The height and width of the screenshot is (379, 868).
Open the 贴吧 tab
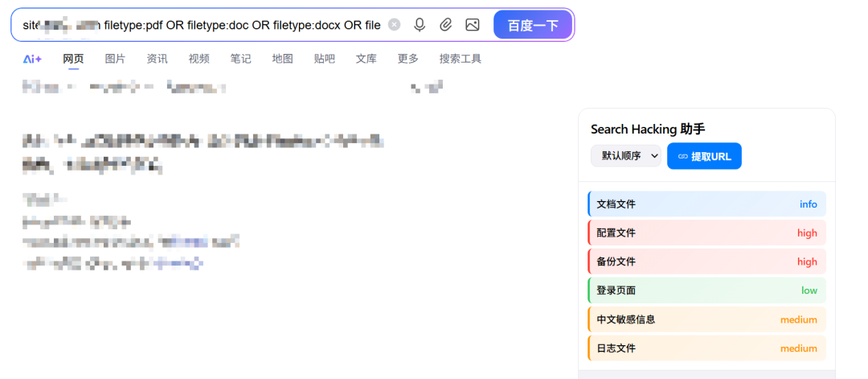[325, 59]
